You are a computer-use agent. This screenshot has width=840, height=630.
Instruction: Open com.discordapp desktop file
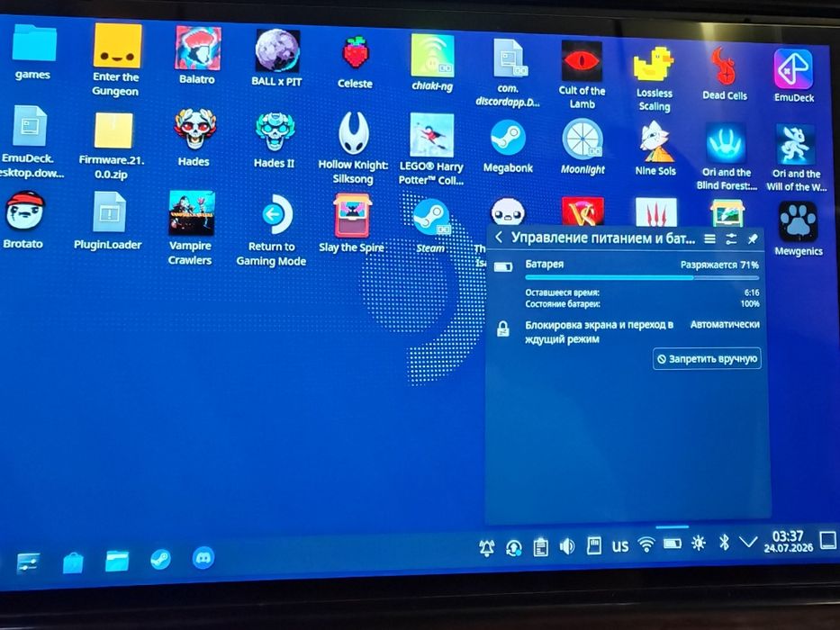pos(510,58)
